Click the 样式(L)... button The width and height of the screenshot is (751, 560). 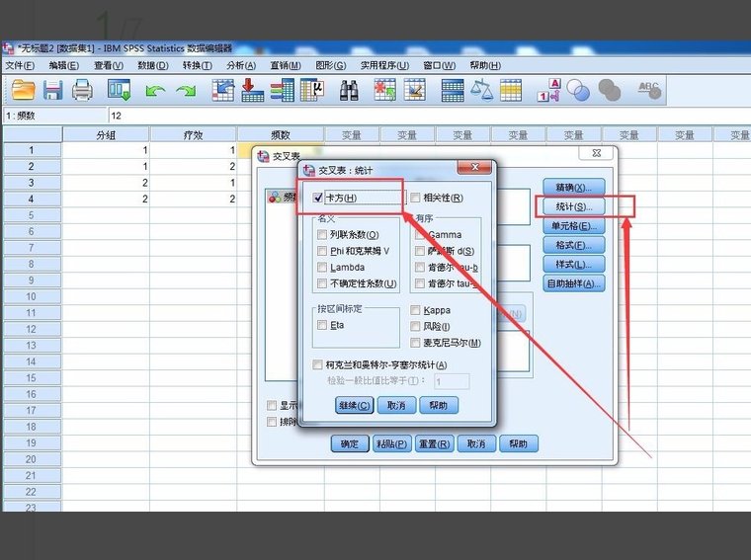[x=574, y=265]
